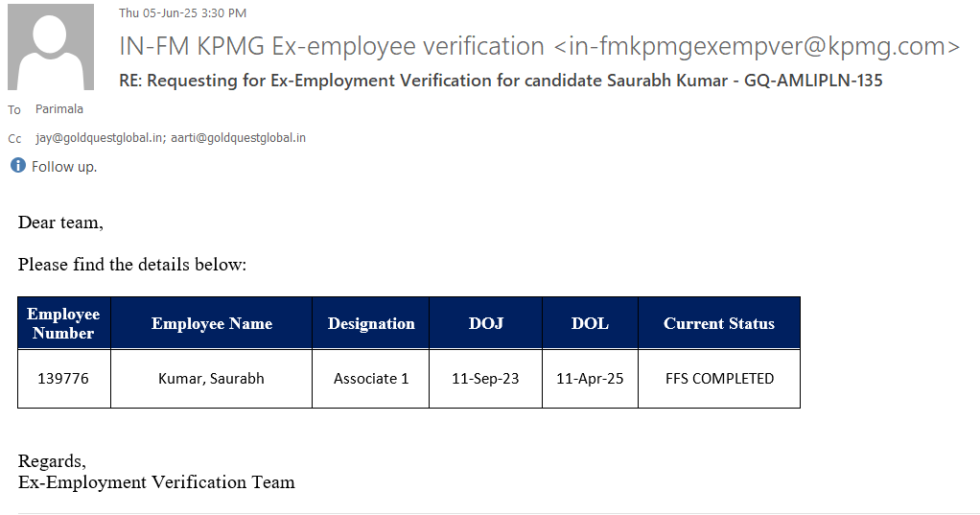Click the cell Kumar, Saurabh
980x515 pixels.
[211, 379]
